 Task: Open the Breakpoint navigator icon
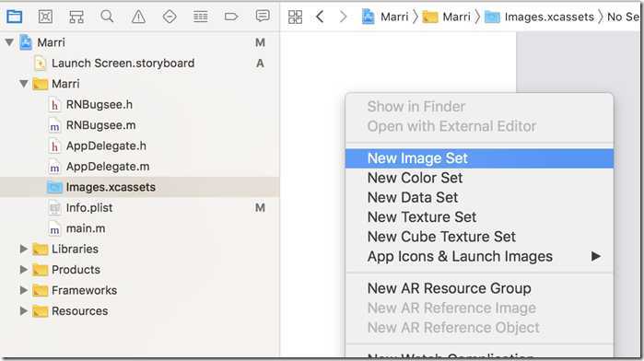coord(231,17)
